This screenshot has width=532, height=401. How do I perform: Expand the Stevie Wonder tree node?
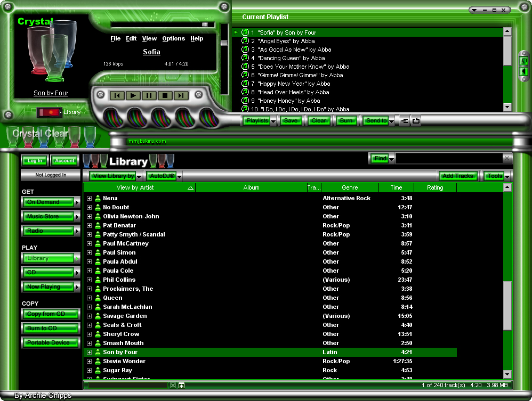90,361
